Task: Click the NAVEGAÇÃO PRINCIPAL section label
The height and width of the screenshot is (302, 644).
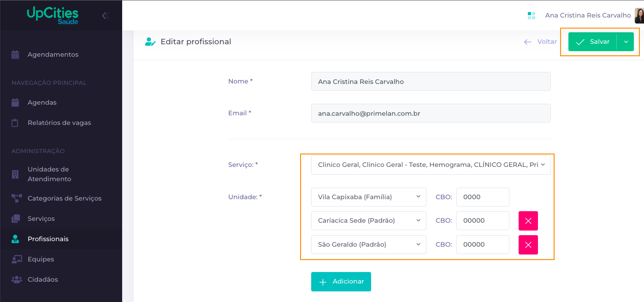Action: [49, 83]
